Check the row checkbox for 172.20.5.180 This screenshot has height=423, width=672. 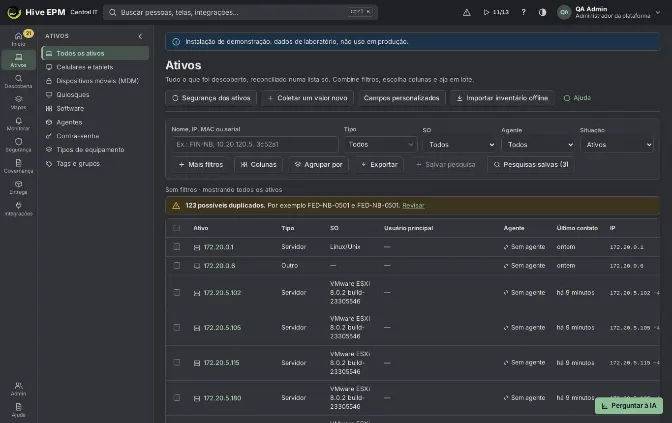(177, 398)
